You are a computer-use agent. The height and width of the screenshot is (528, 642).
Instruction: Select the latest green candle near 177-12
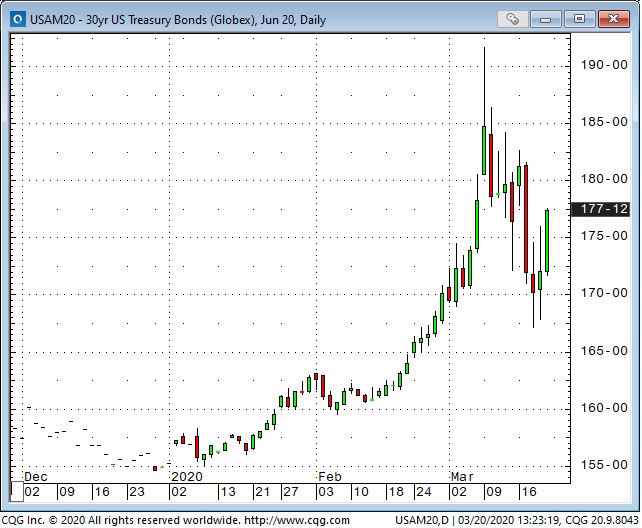tap(547, 241)
